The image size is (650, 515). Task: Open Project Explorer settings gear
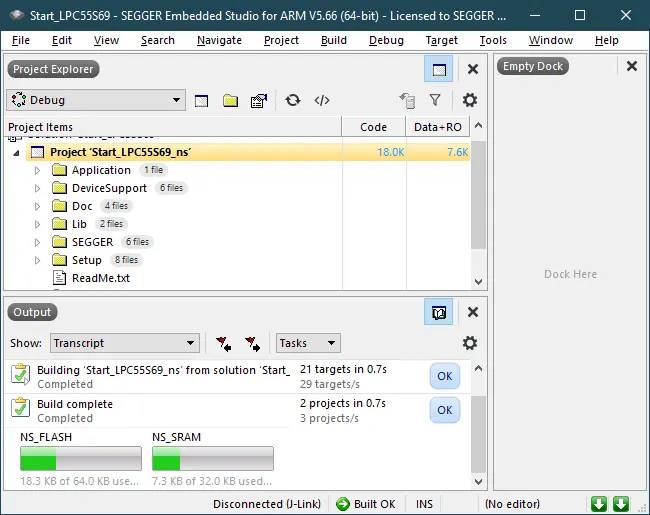(469, 100)
